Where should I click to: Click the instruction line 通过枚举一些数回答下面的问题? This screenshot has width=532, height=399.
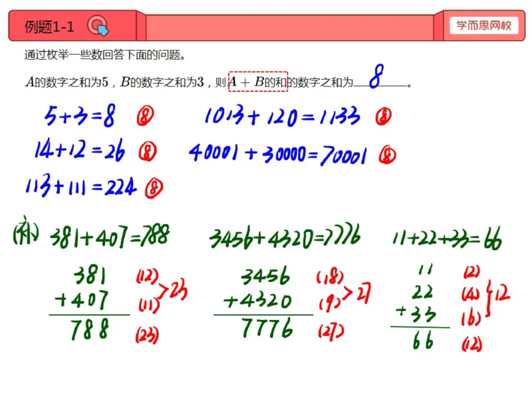[x=105, y=55]
